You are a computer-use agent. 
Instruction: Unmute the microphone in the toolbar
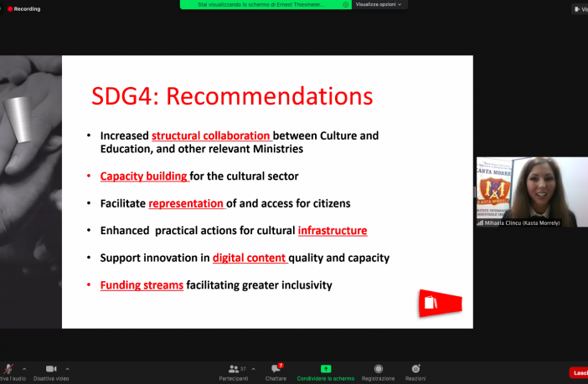8,369
